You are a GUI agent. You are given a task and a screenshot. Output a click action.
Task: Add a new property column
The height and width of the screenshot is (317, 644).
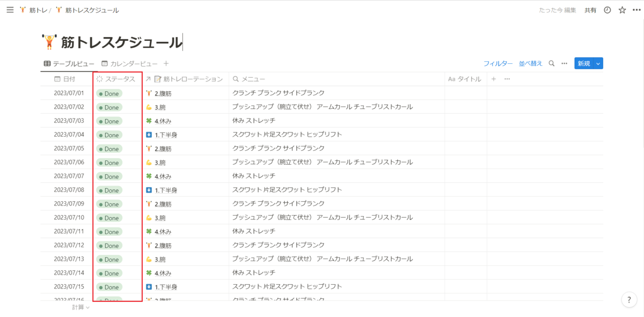[494, 79]
